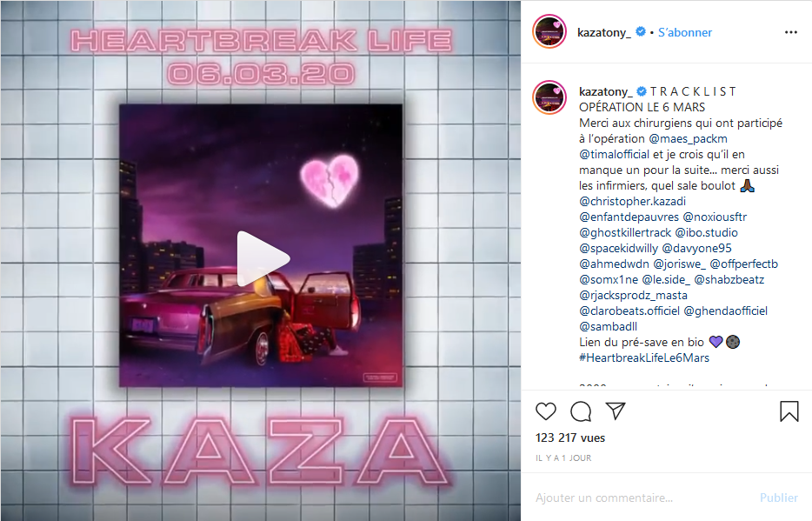Open comments via speech bubble icon

(x=581, y=411)
